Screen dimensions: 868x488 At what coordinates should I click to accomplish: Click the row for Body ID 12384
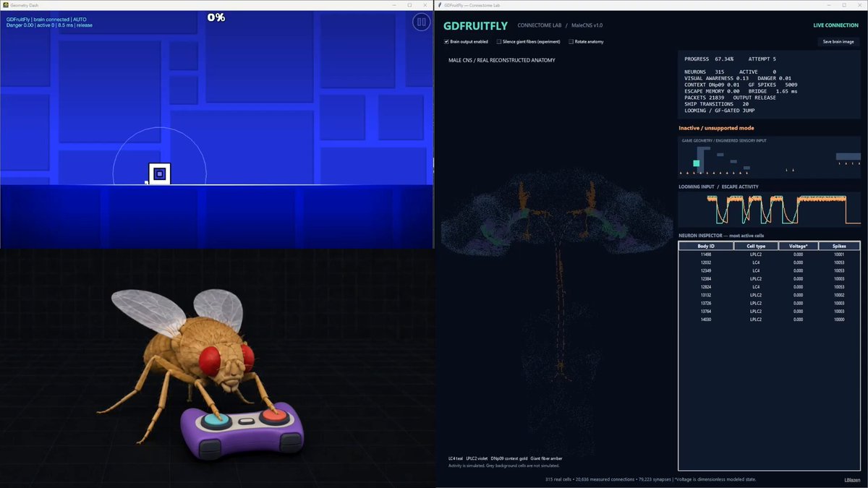769,279
